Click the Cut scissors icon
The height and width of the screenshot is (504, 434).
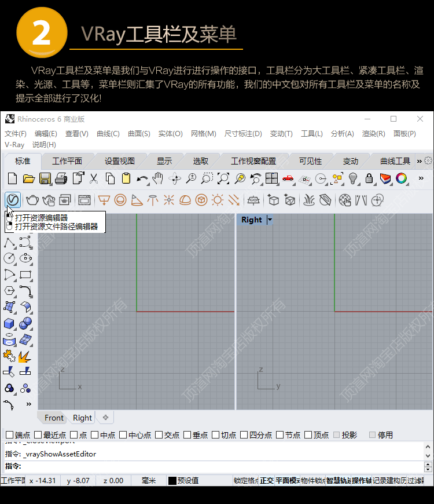click(x=94, y=178)
